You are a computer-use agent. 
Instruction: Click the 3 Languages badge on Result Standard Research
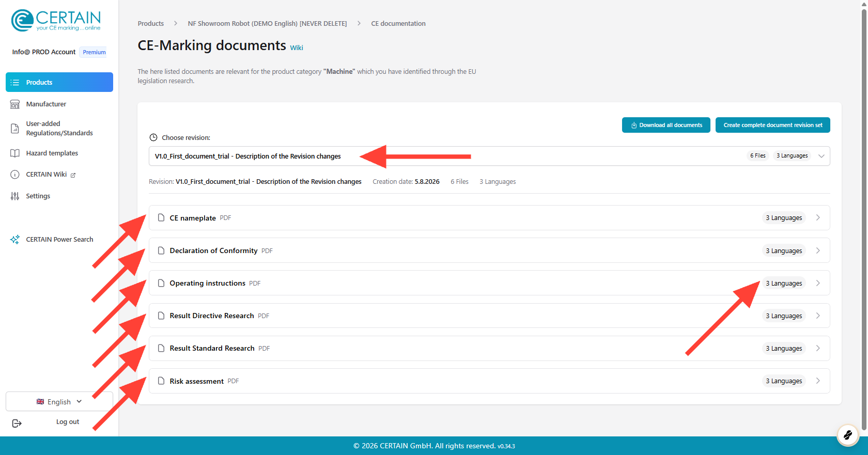[784, 348]
